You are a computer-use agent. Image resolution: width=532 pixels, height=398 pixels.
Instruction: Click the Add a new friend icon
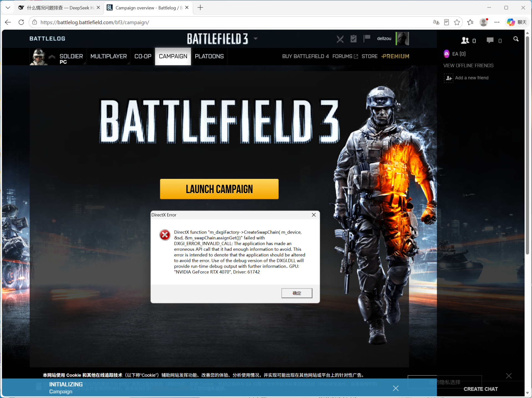tap(449, 78)
